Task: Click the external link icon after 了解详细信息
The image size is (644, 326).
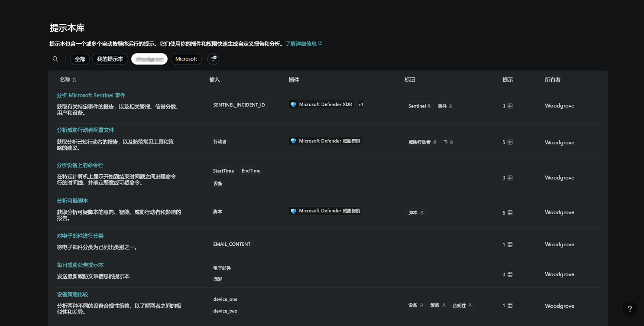Action: click(x=320, y=43)
